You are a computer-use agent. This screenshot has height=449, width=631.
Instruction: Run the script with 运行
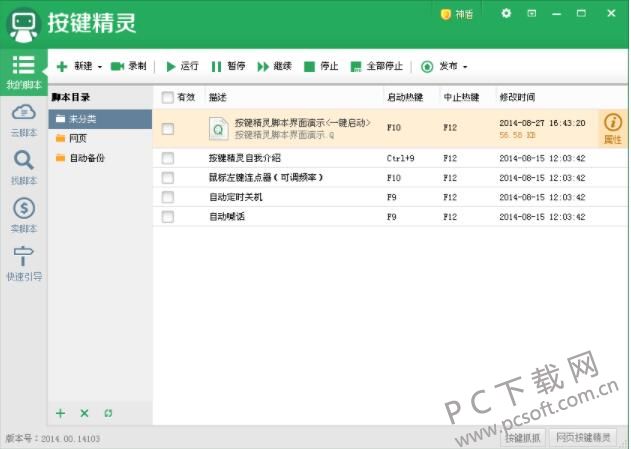click(x=182, y=66)
